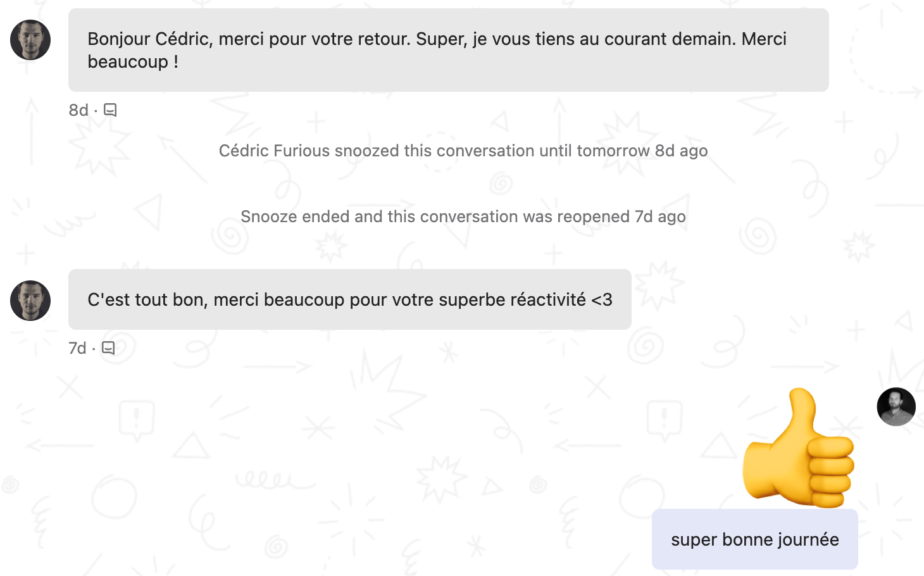
Task: Select the "C'est tout bon" message bubble
Action: [349, 299]
